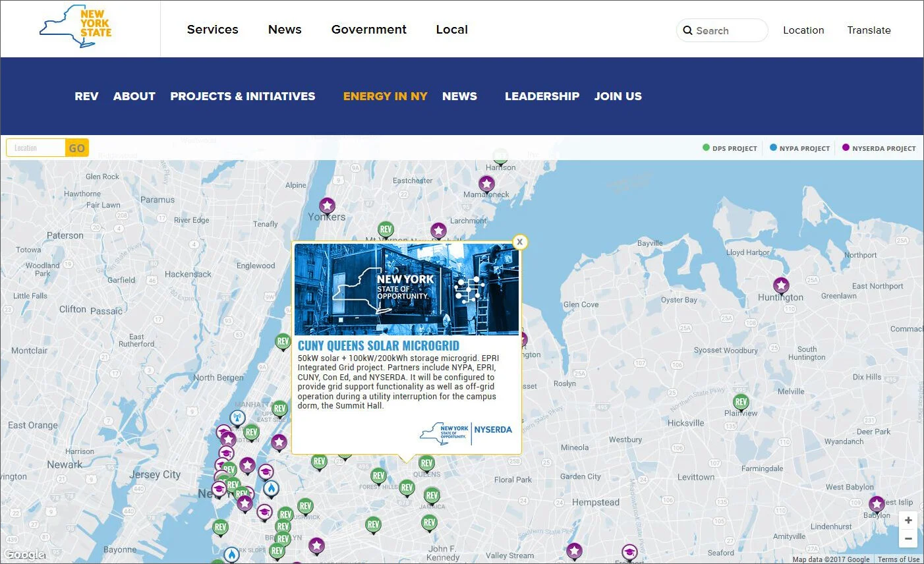Image resolution: width=924 pixels, height=564 pixels.
Task: Select ENERGY IN NY tab
Action: 386,96
